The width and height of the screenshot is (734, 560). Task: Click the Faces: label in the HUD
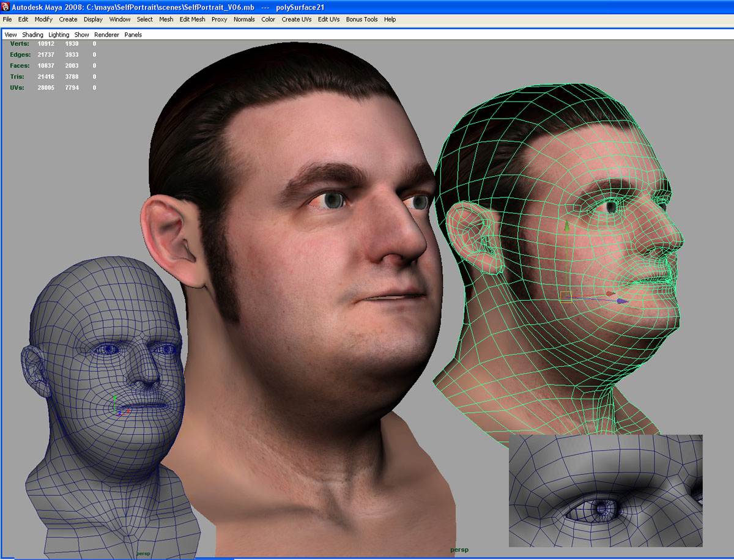pyautogui.click(x=20, y=66)
